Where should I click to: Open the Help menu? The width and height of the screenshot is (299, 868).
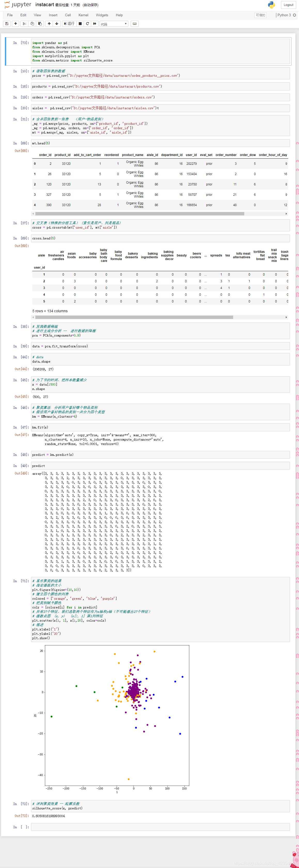(x=119, y=15)
